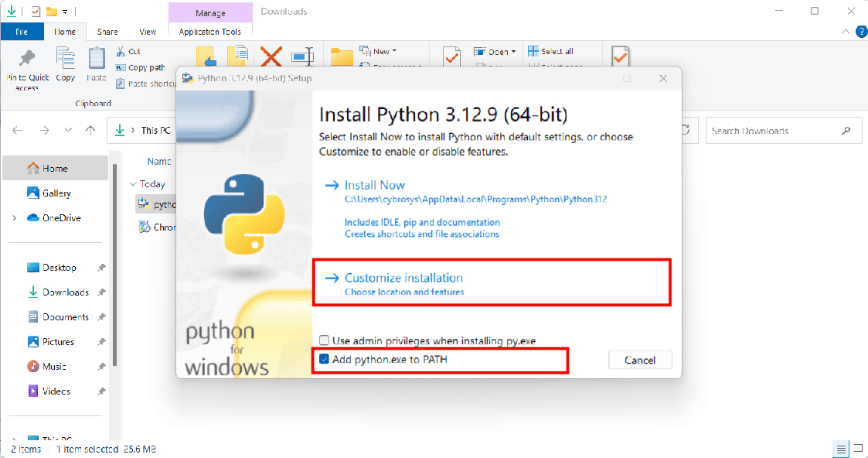Click the Up one level arrow
Viewport: 868px width, 458px height.
(x=90, y=130)
